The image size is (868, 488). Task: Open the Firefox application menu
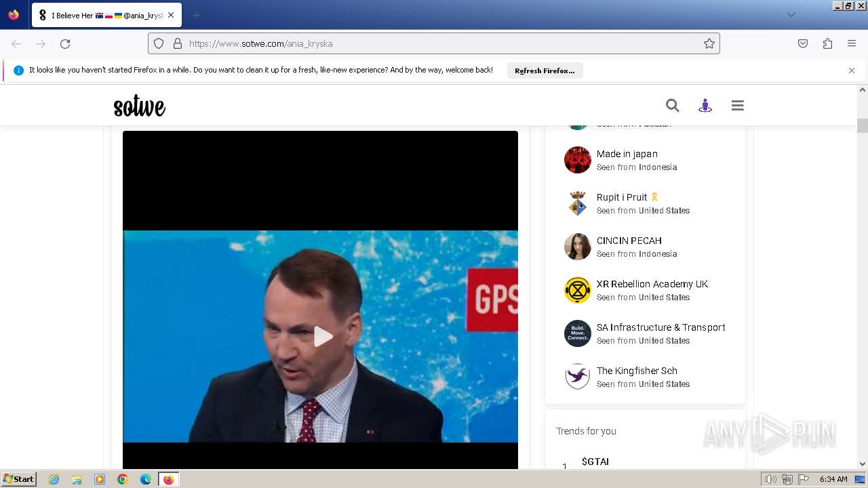(x=852, y=43)
